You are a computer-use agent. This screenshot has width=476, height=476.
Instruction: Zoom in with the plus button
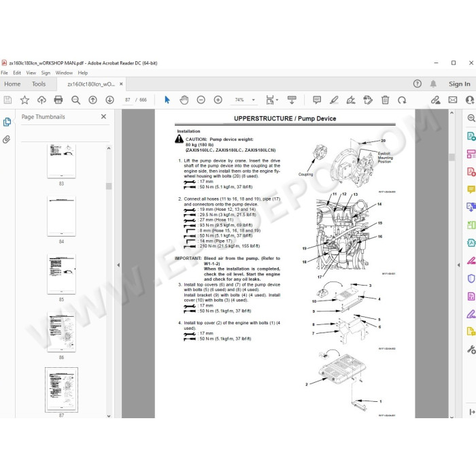pos(218,100)
